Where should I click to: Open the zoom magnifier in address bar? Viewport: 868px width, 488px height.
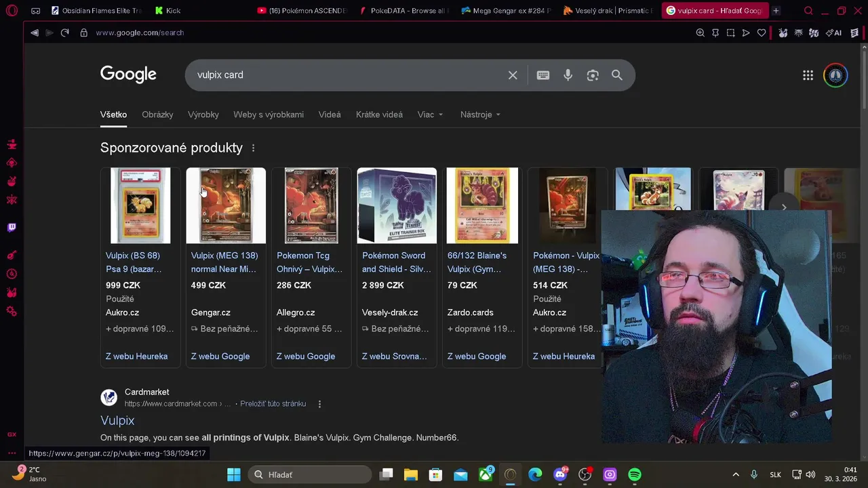click(x=701, y=33)
